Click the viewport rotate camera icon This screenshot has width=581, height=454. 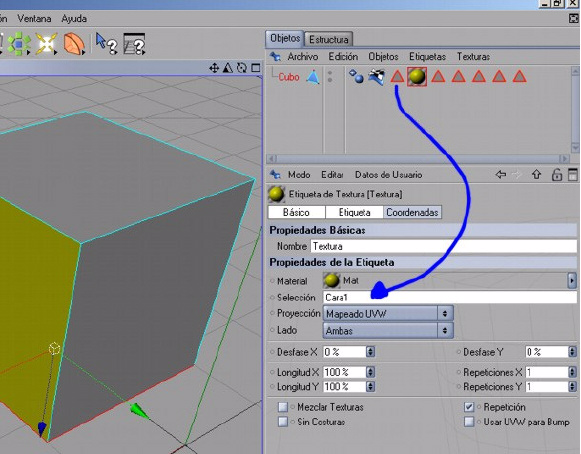tap(242, 68)
